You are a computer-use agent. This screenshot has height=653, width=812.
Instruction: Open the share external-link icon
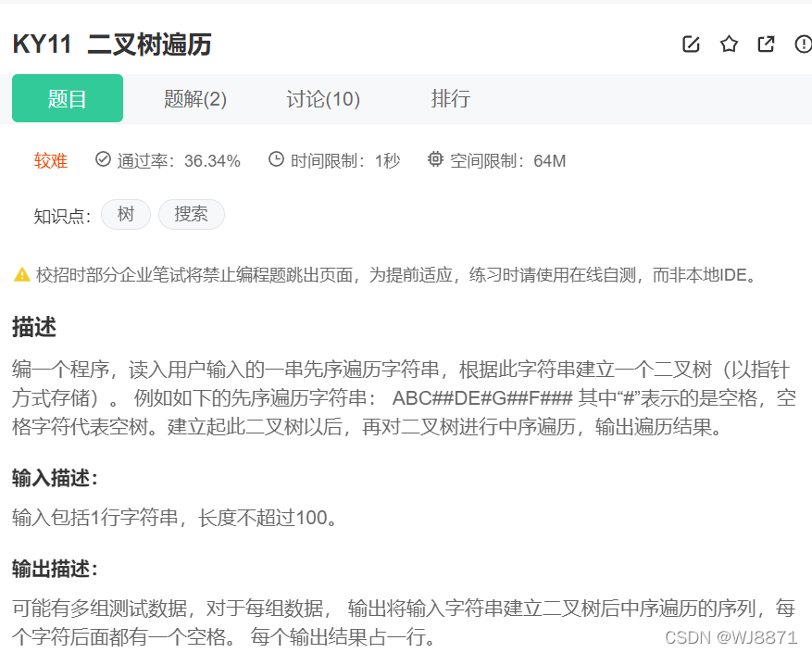766,44
